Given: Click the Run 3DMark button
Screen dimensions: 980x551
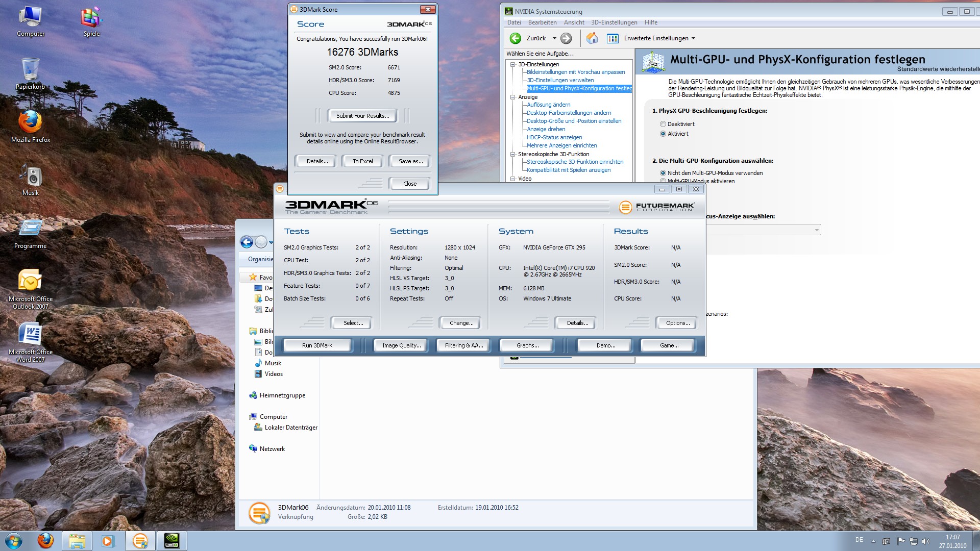Looking at the screenshot, I should 317,345.
